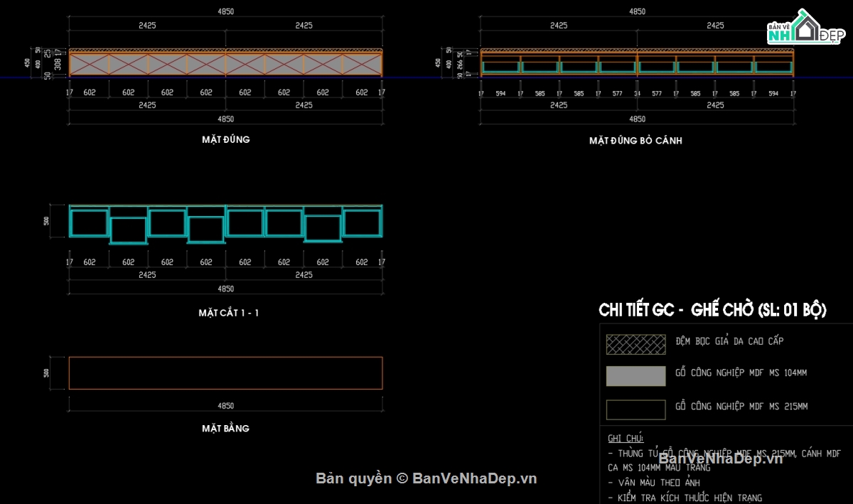Screen dimensions: 853x504
Task: Select the MẶT ĐỨNG view label
Action: [225, 139]
